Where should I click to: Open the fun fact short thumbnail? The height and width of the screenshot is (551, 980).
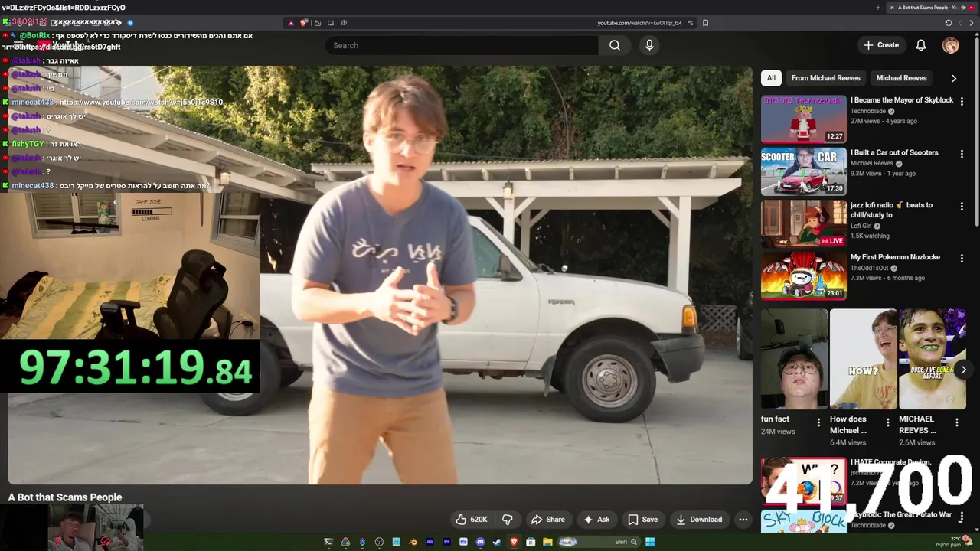pos(794,359)
